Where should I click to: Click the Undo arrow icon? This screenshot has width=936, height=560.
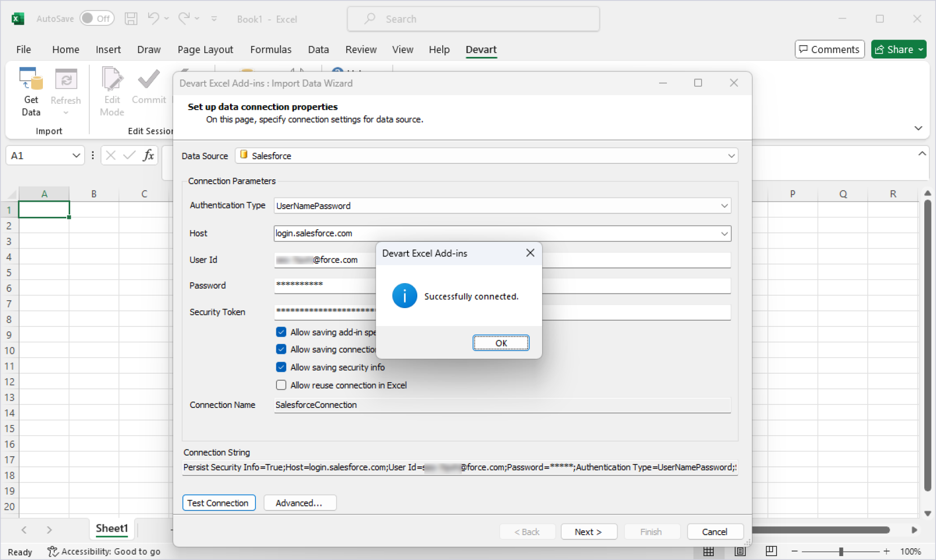(153, 19)
